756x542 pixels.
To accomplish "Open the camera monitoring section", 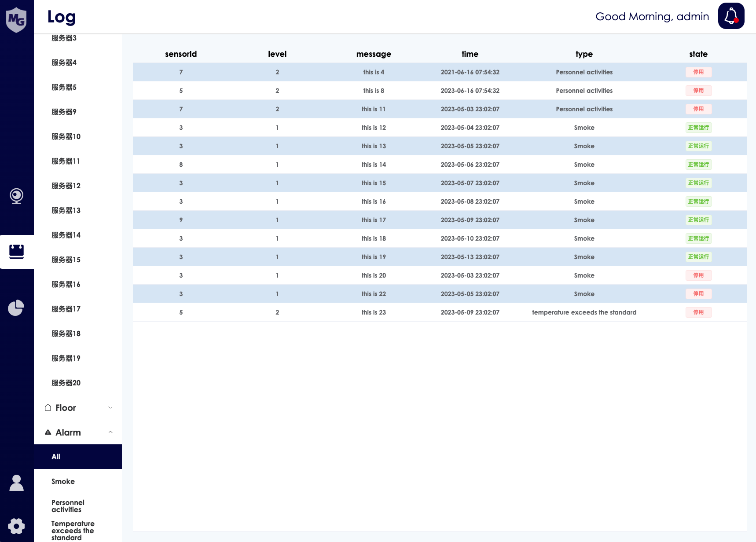I will pos(17,196).
